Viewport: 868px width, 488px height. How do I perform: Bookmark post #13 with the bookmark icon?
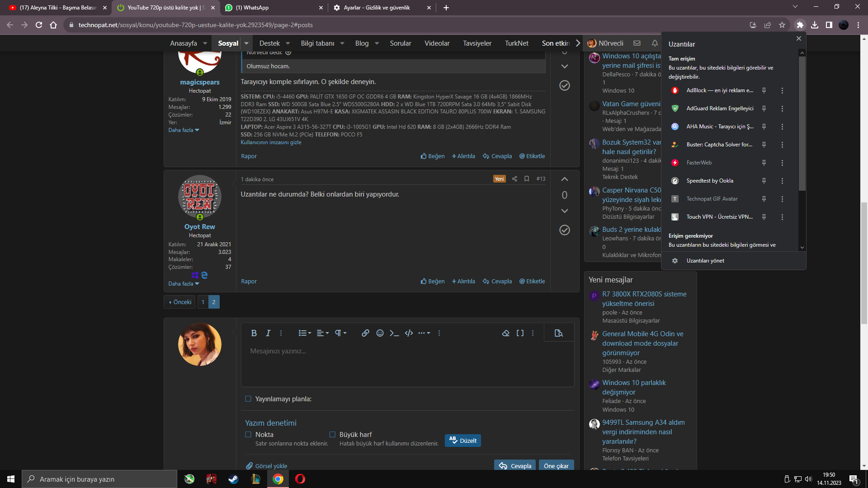(x=526, y=179)
